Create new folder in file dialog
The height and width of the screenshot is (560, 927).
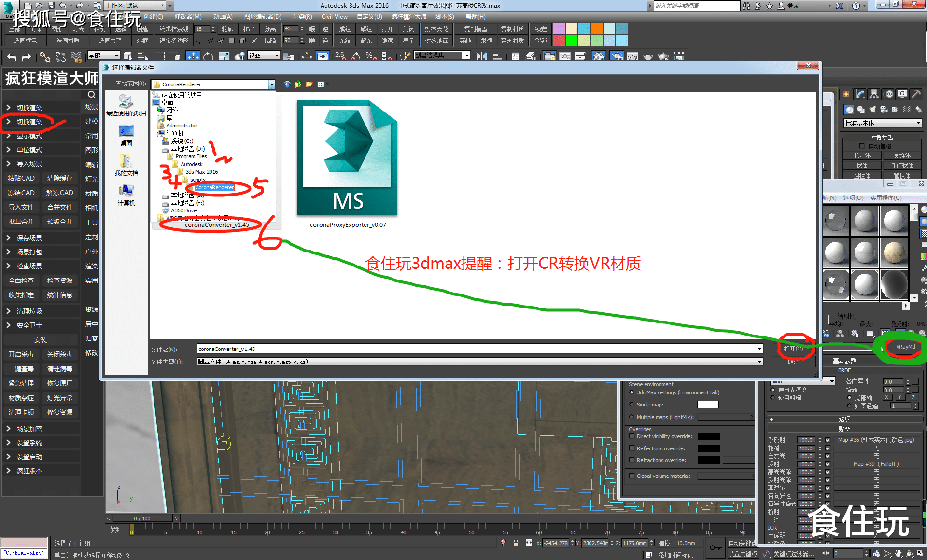309,84
